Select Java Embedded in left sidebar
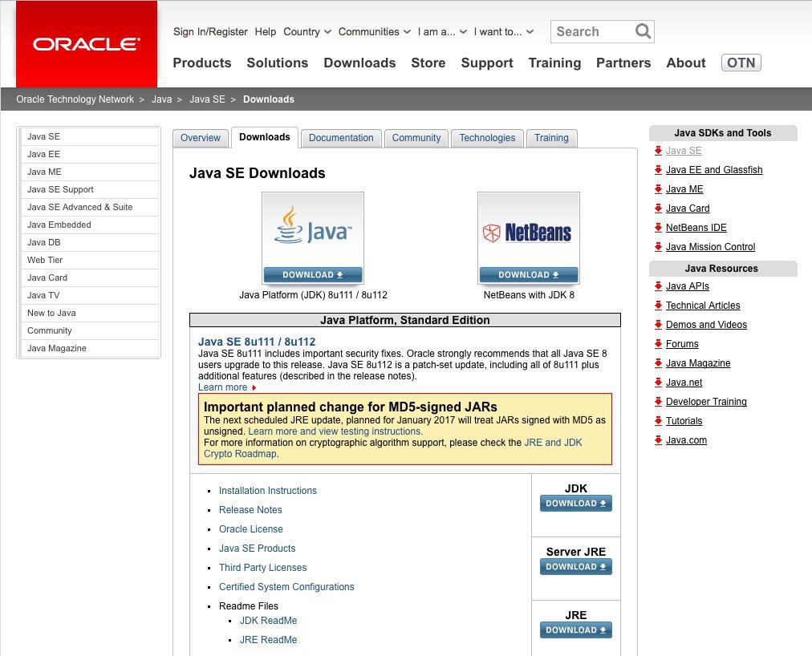Screen dimensions: 812x656 pos(89,225)
